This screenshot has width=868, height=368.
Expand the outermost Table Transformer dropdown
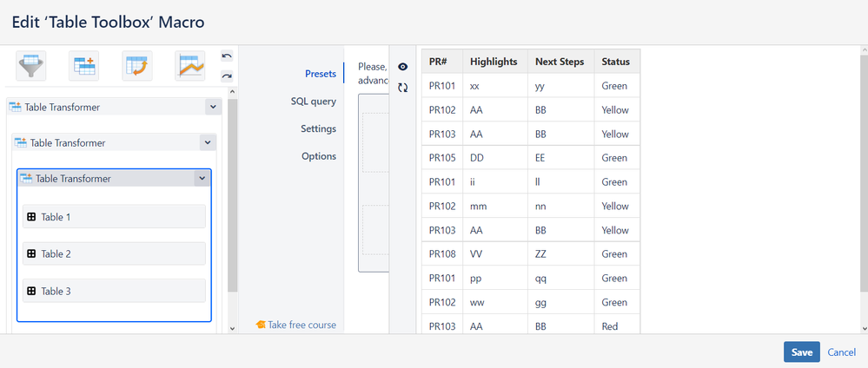pyautogui.click(x=213, y=107)
